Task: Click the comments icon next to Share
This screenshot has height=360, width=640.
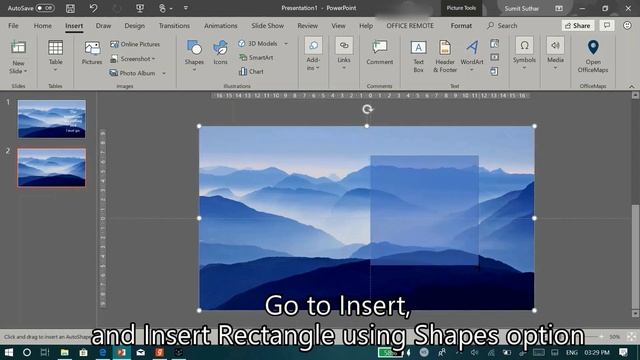Action: tap(607, 25)
